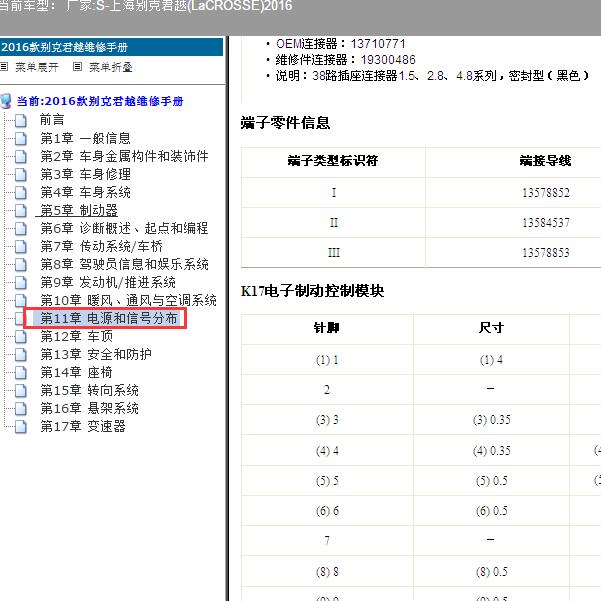
Task: Click the root manual icon beside 当前:2016款别克君越维修手册
Action: coord(6,101)
